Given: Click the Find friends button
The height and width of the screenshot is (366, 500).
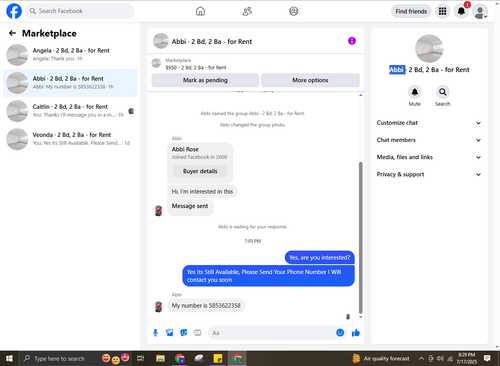Looking at the screenshot, I should tap(411, 11).
